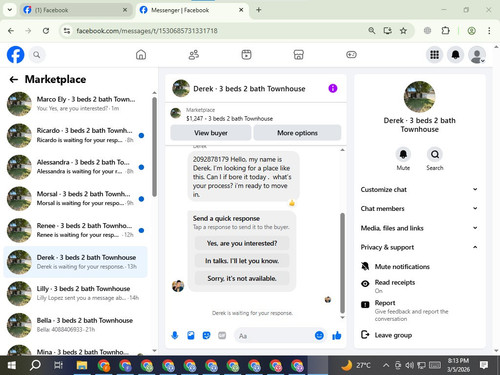Collapse Privacy & support section

(x=419, y=247)
